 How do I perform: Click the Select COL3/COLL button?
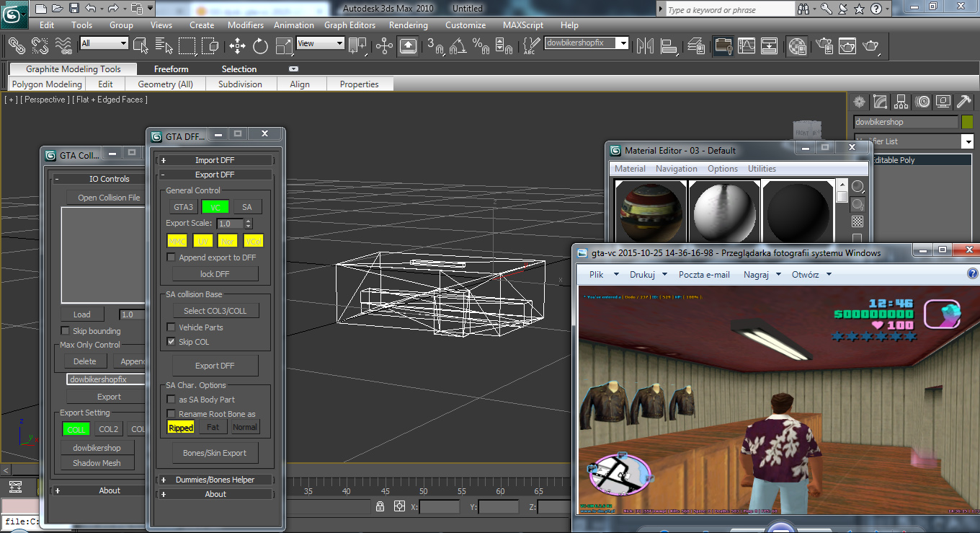click(215, 311)
